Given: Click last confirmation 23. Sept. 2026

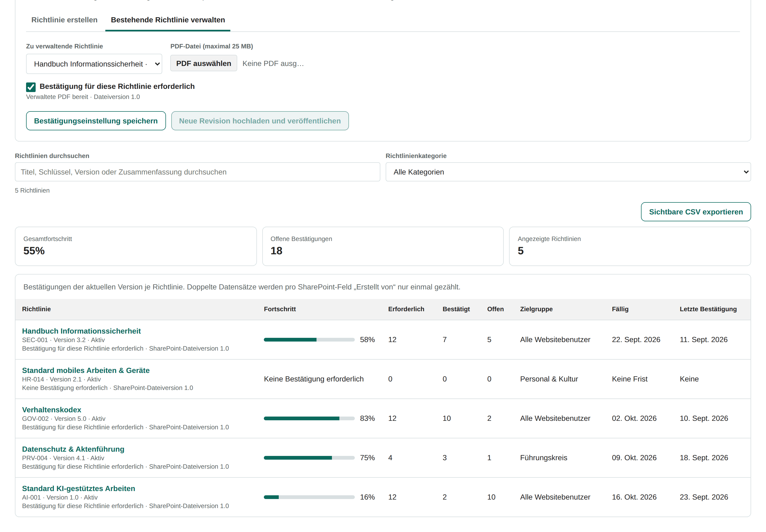Looking at the screenshot, I should pyautogui.click(x=704, y=497).
